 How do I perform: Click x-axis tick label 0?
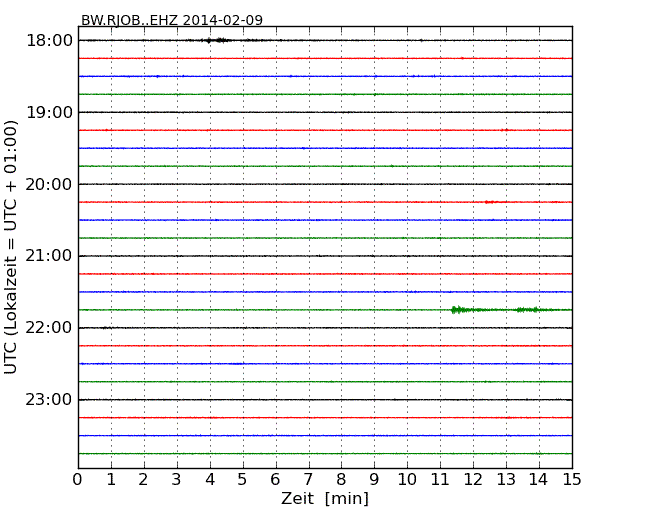[x=78, y=480]
